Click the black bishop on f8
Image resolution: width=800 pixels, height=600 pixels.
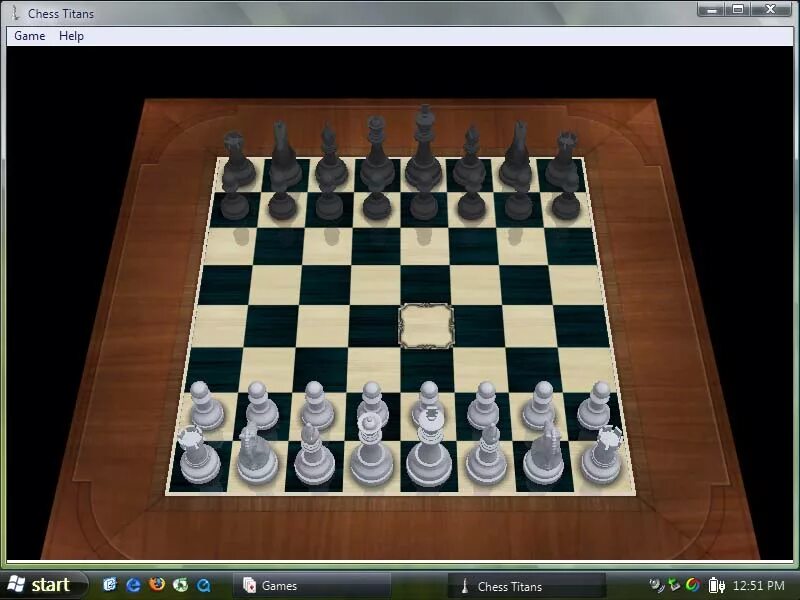pyautogui.click(x=470, y=157)
